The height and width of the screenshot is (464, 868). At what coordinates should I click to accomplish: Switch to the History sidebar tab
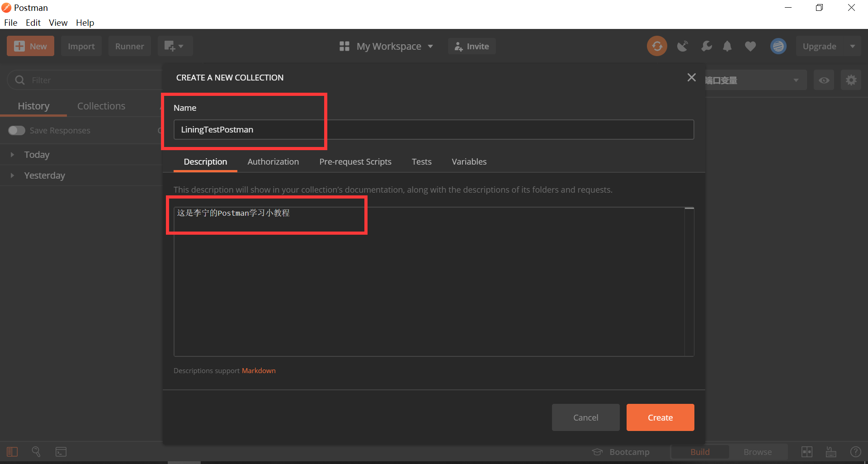tap(33, 106)
